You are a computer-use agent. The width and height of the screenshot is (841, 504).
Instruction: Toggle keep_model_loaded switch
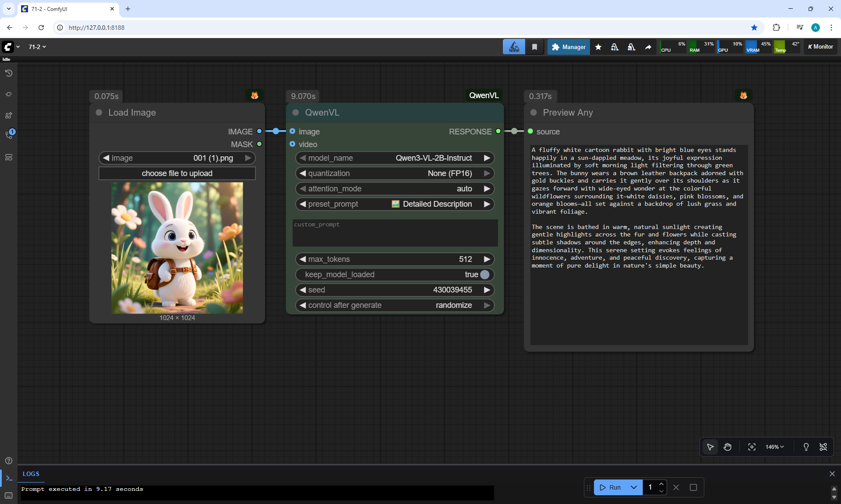tap(484, 275)
